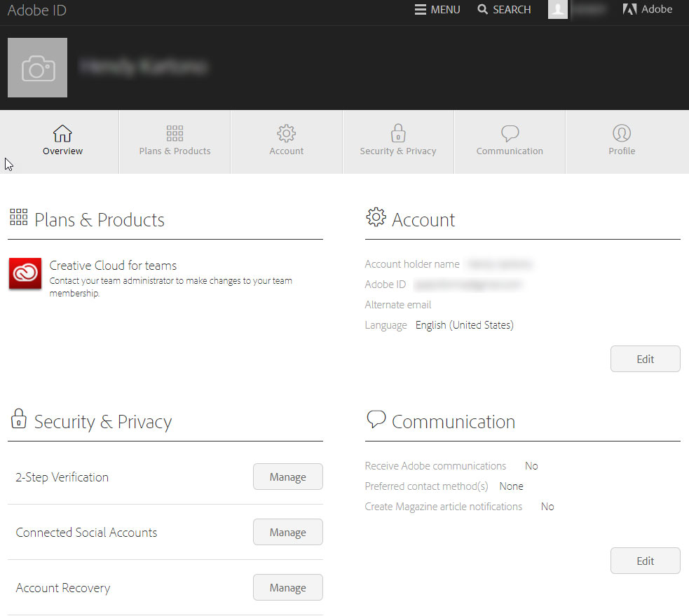Click the Adobe logo icon

coord(629,9)
